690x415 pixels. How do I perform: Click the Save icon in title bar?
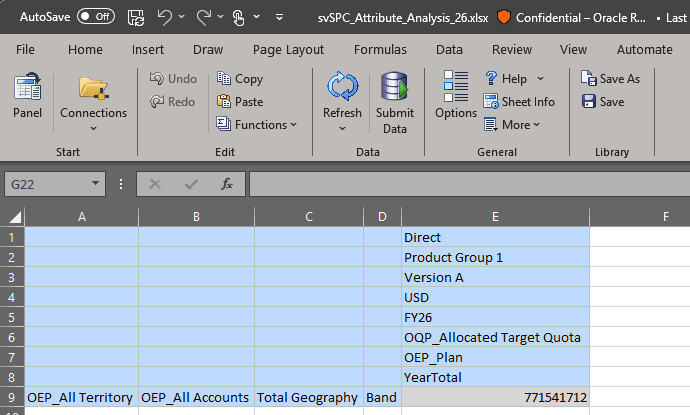(x=136, y=17)
